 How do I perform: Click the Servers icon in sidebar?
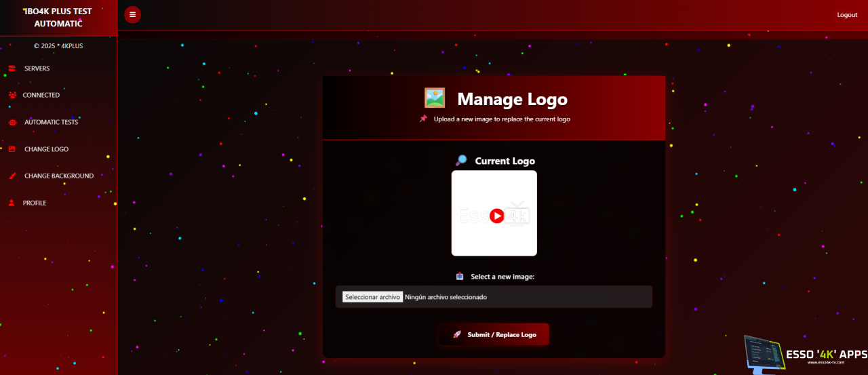point(12,68)
